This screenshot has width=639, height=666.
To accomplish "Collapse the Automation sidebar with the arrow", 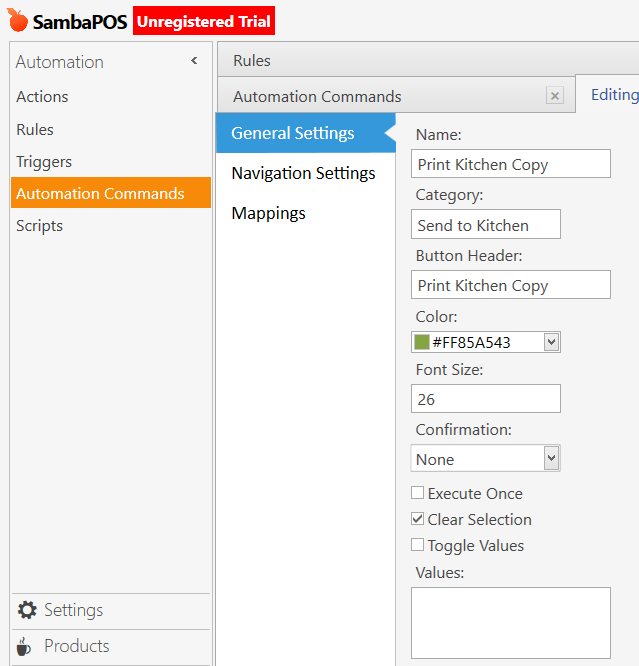I will click(194, 61).
